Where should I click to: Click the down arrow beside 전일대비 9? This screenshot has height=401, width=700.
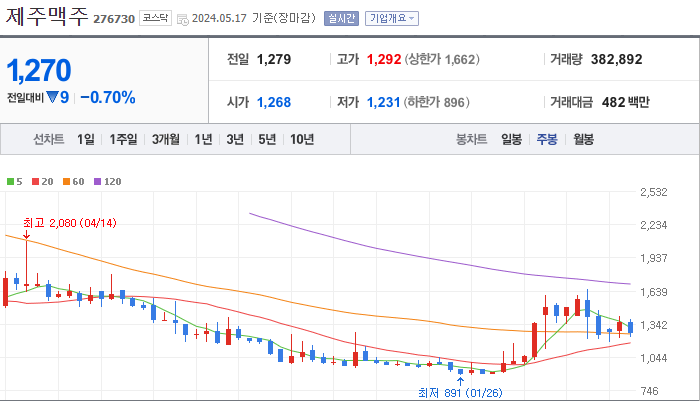click(53, 97)
